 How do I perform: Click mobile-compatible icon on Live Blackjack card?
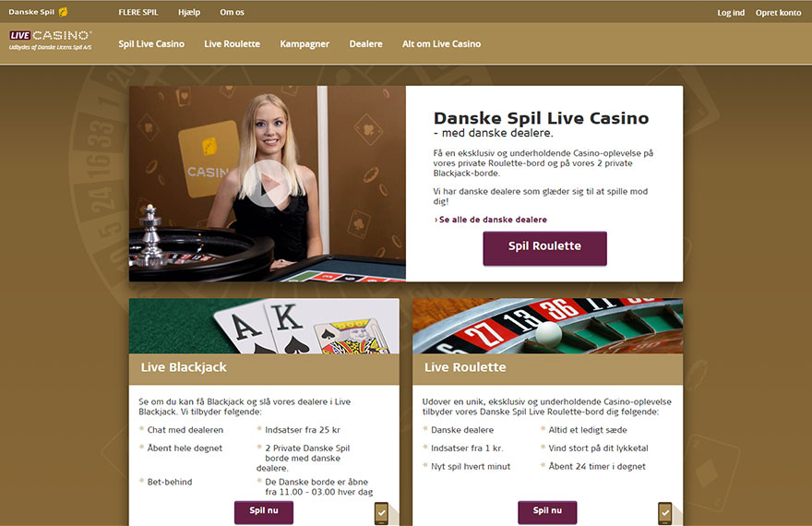[381, 513]
